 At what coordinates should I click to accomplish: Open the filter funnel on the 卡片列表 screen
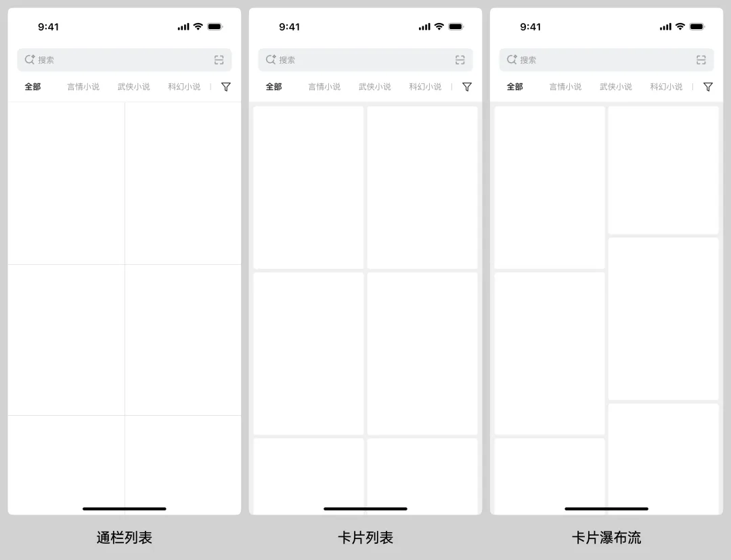(466, 87)
